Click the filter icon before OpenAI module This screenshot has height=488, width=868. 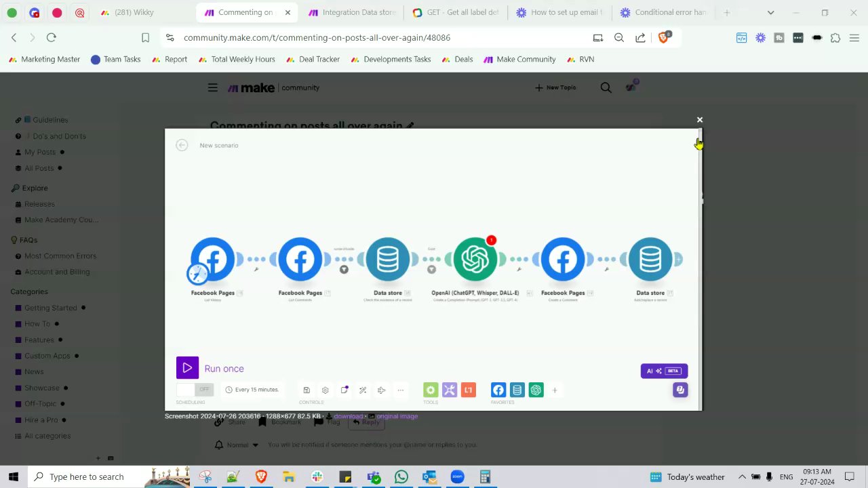click(431, 269)
